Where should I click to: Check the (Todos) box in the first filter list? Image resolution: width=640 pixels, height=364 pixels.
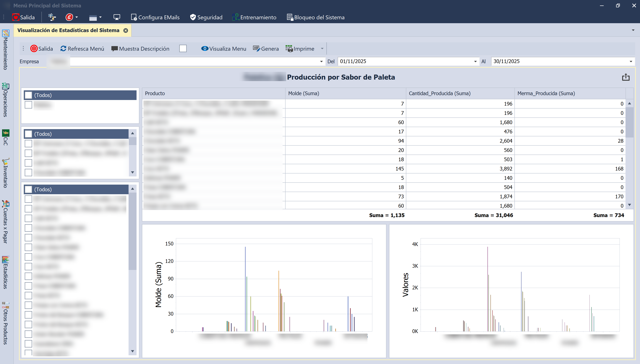[x=29, y=95]
